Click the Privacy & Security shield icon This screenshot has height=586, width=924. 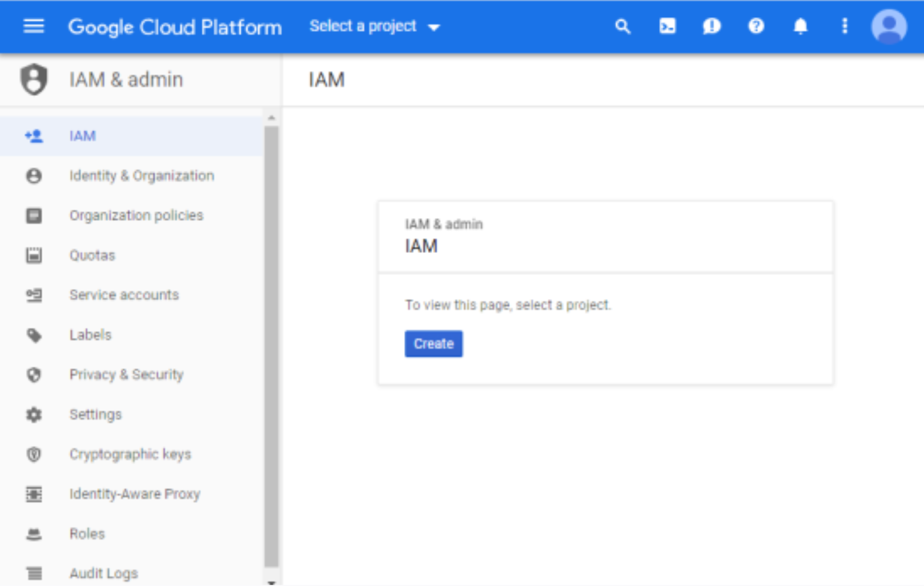click(x=34, y=375)
